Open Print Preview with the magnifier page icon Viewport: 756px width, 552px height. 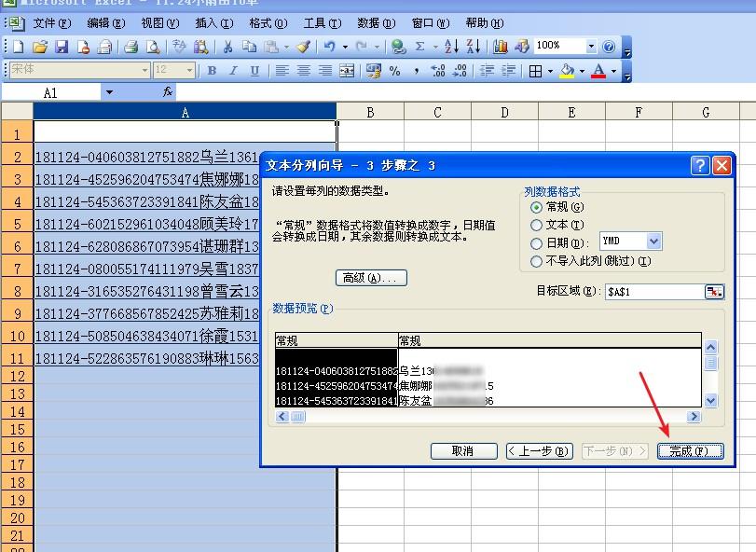click(153, 47)
